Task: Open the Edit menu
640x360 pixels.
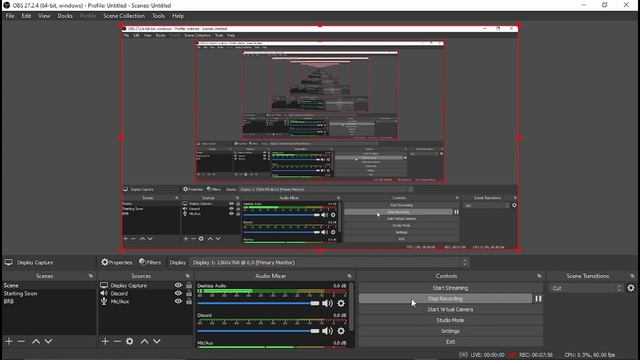Action: (x=26, y=16)
